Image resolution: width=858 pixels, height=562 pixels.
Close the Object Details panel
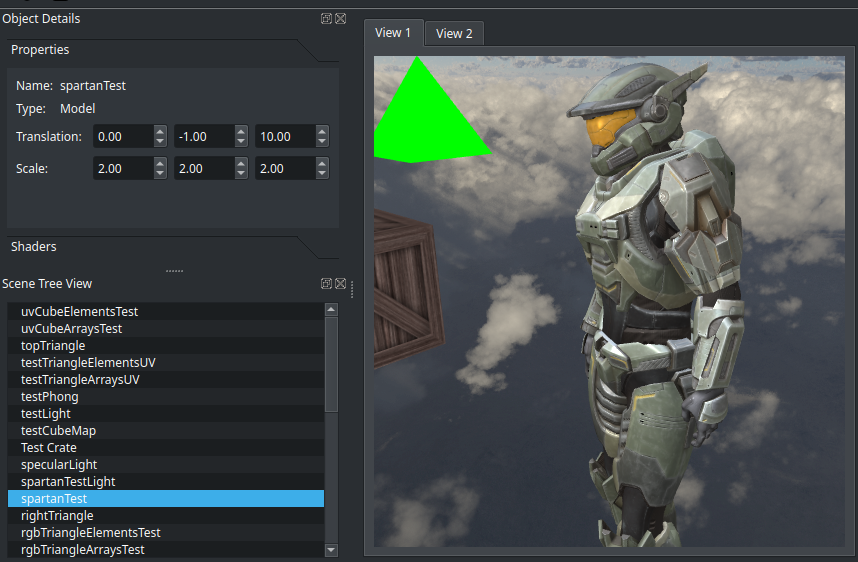coord(340,19)
